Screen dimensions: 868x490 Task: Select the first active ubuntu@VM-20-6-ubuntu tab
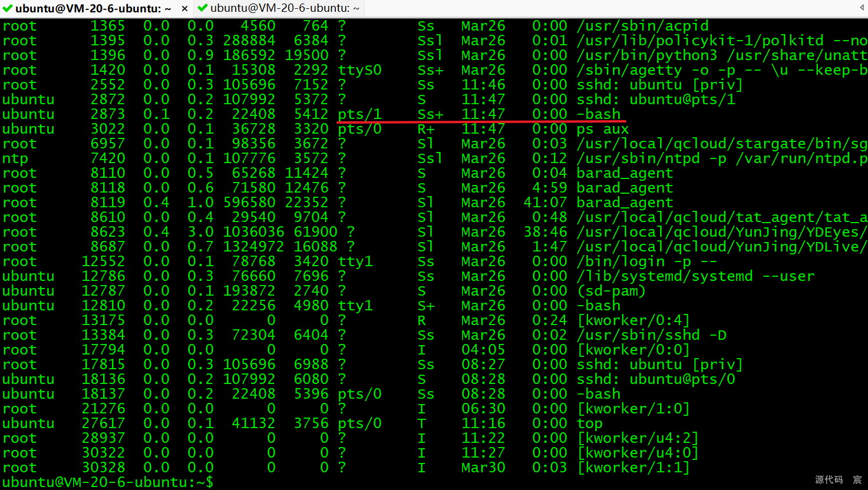tap(94, 8)
